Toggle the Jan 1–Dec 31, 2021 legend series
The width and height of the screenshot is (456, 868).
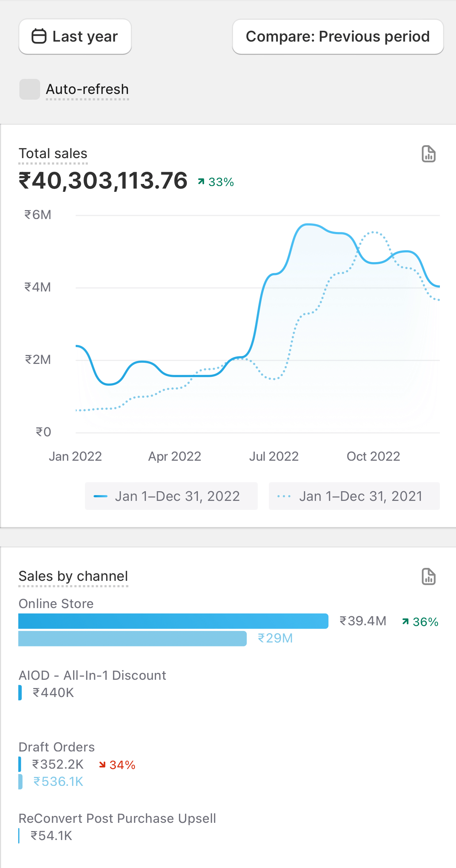354,496
